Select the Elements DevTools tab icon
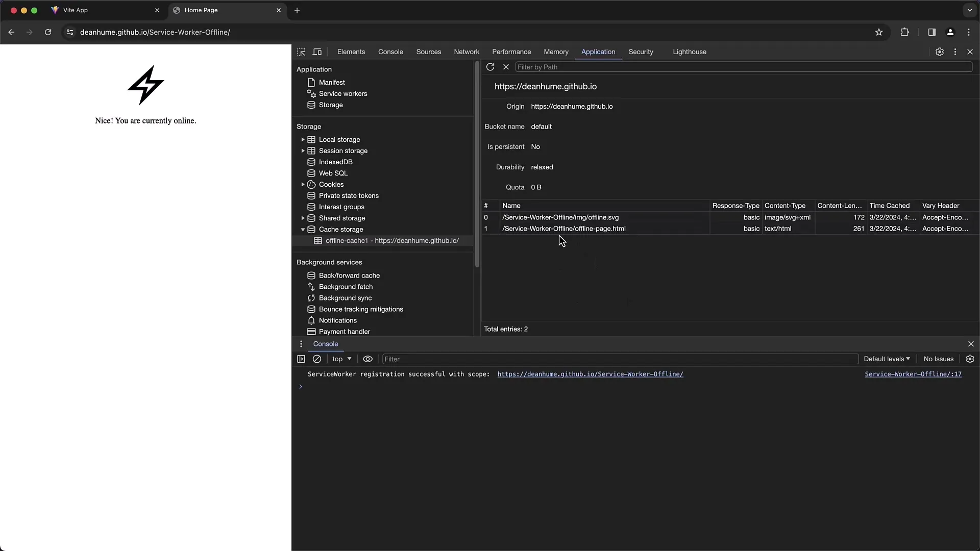The image size is (980, 551). tap(351, 52)
